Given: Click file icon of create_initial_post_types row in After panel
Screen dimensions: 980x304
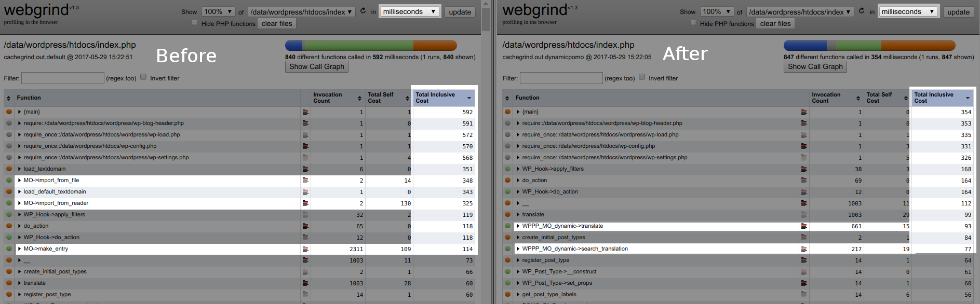Looking at the screenshot, I should tap(804, 238).
